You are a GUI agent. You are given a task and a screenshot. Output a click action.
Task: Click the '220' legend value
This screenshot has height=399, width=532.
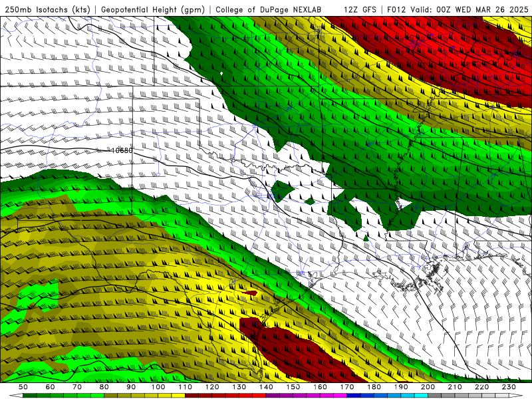click(481, 387)
